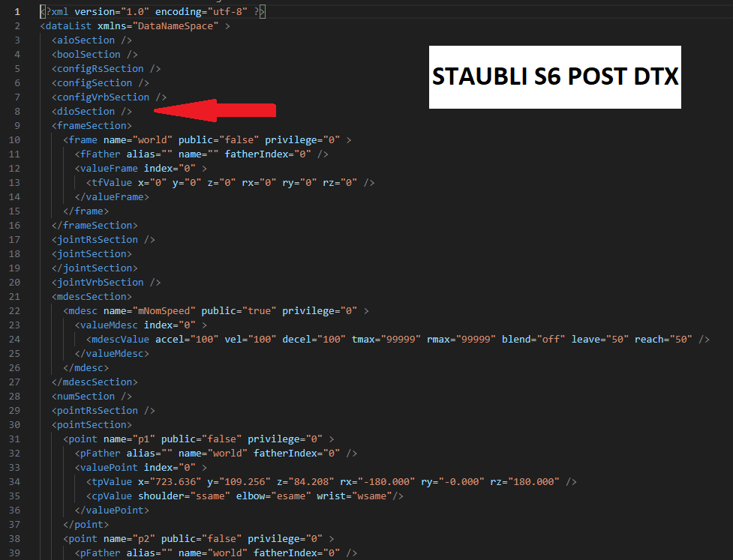Click the numSection tag on line 28
The image size is (733, 560).
(92, 396)
